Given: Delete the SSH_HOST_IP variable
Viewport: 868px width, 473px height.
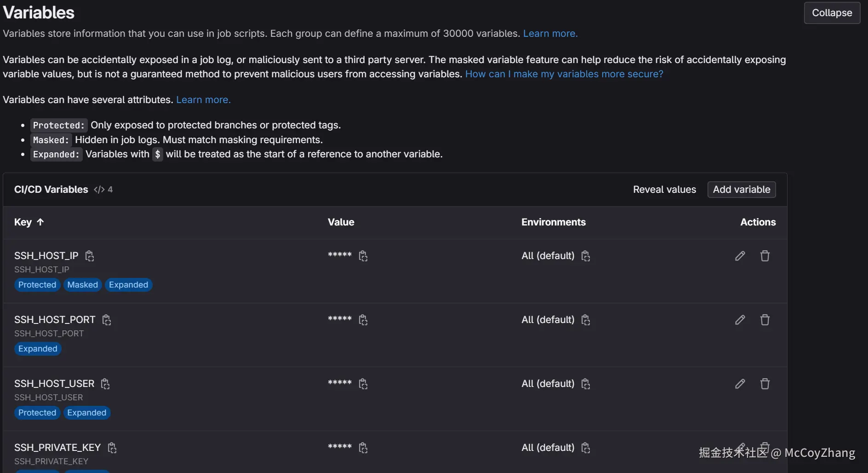Looking at the screenshot, I should pyautogui.click(x=765, y=256).
